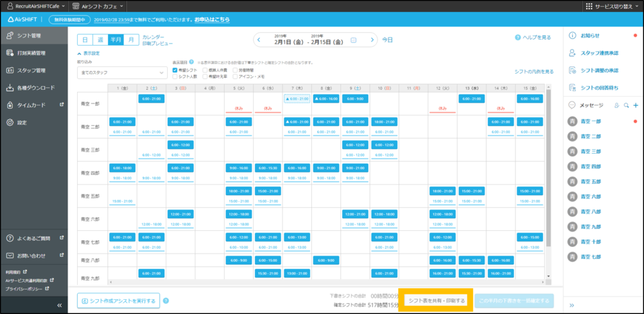Collapse the left sidebar with double-chevron icon

[x=59, y=305]
